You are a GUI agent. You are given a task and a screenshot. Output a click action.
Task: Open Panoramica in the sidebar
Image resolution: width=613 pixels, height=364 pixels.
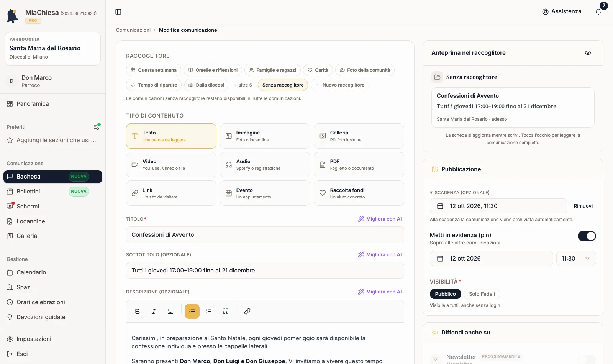[53, 104]
